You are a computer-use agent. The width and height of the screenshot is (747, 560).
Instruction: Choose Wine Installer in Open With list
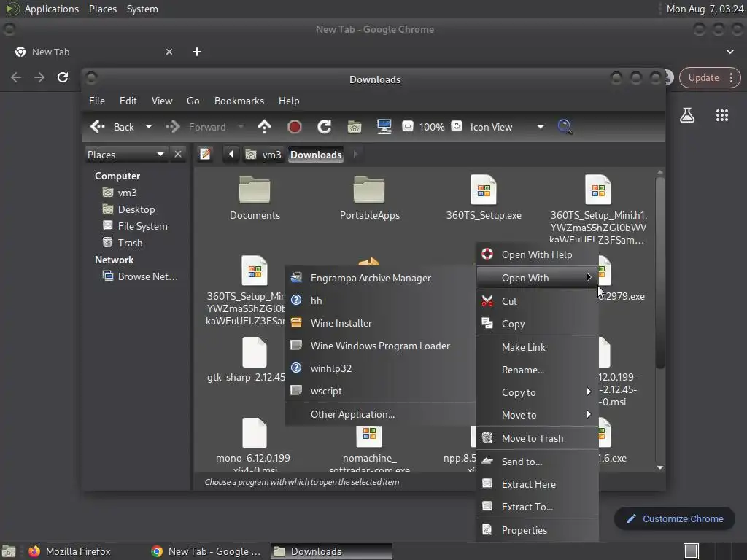[380, 323]
